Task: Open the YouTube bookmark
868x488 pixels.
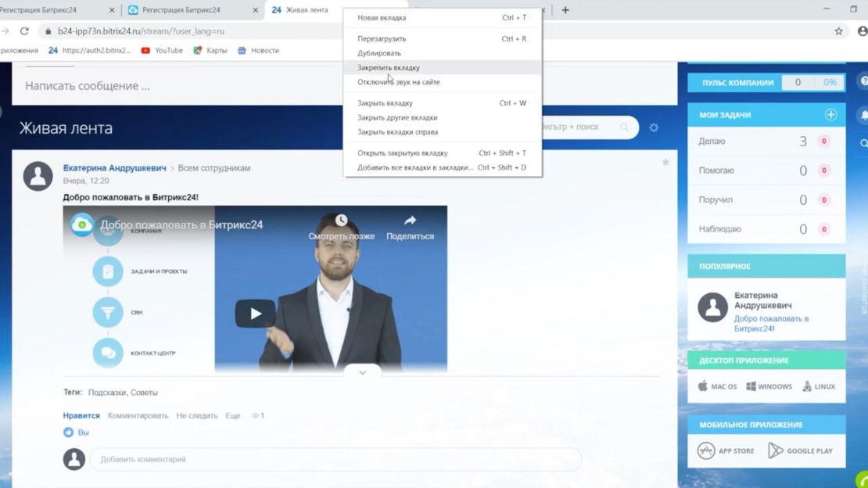Action: click(x=162, y=50)
